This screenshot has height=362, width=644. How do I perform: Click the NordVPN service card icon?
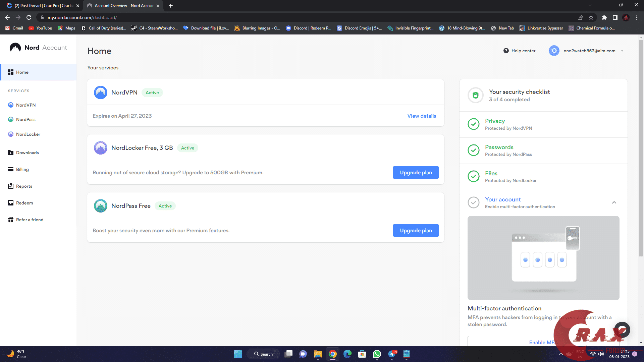point(101,93)
